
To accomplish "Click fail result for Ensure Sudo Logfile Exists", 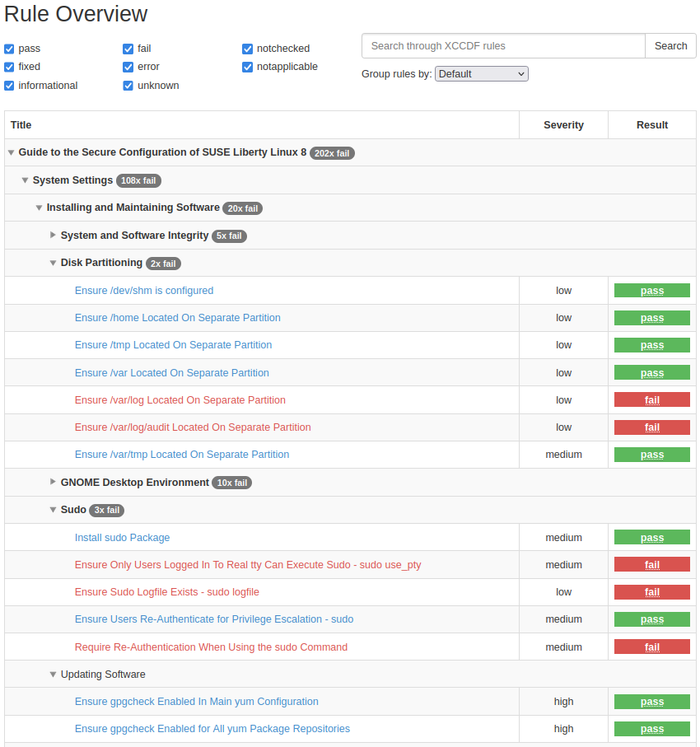I will (651, 592).
